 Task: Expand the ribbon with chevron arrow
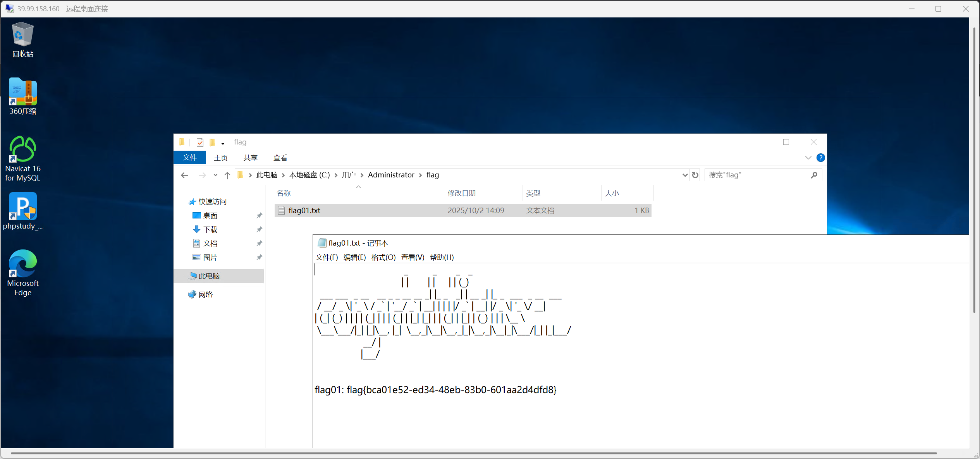[x=808, y=158]
